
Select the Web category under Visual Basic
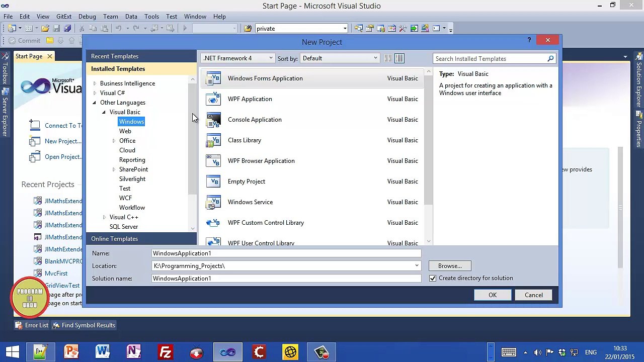[x=125, y=131]
